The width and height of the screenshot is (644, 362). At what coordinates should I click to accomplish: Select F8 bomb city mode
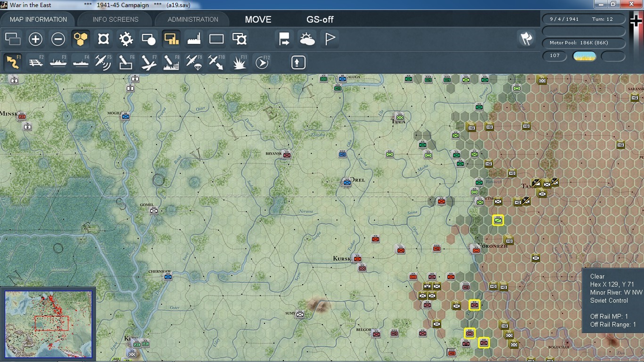[171, 62]
